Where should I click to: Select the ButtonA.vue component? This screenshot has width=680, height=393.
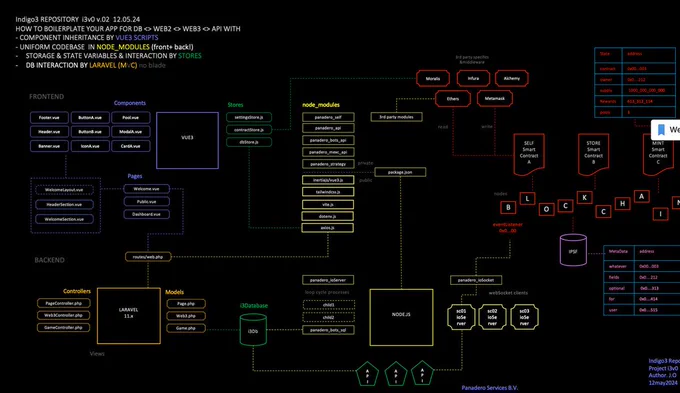point(90,118)
